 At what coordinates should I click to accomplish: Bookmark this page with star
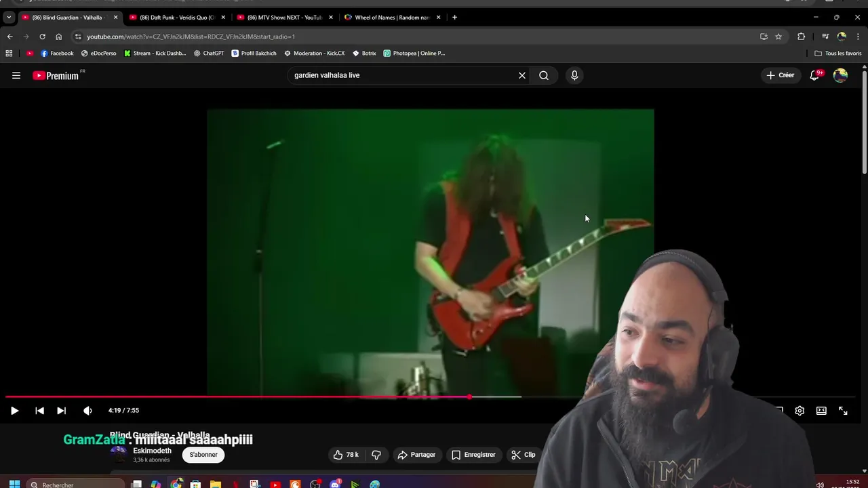tap(778, 37)
